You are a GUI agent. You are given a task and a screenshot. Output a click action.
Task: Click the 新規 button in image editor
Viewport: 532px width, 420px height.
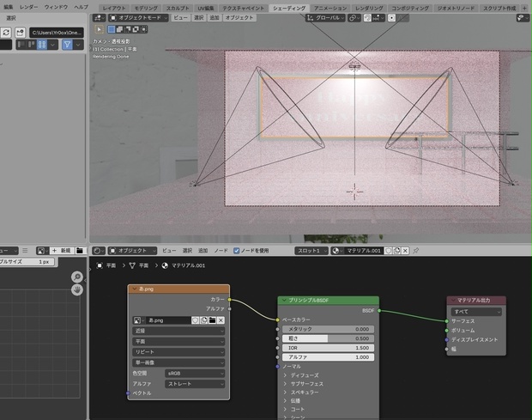[x=62, y=251]
